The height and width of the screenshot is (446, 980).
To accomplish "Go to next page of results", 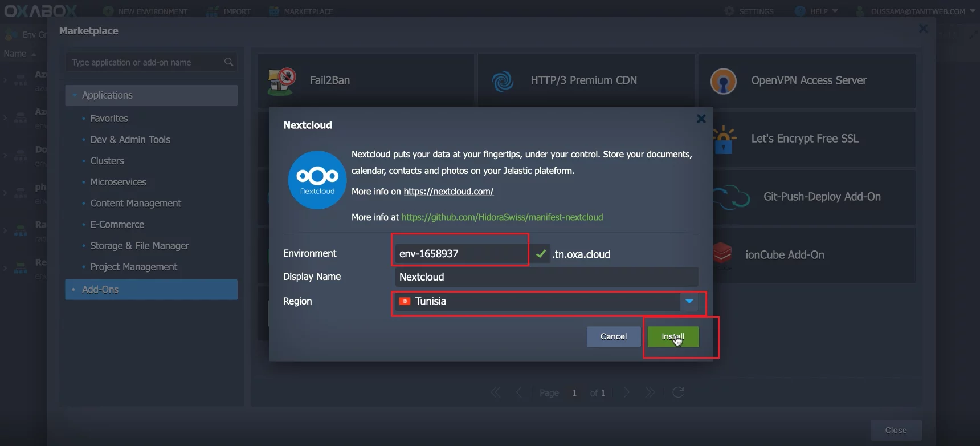I will coord(627,392).
